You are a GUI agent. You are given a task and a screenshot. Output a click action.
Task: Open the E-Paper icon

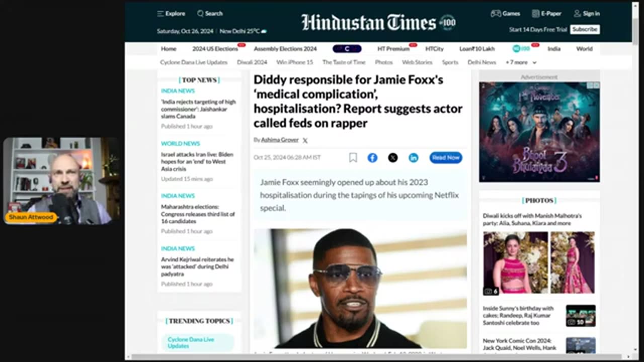tap(535, 14)
